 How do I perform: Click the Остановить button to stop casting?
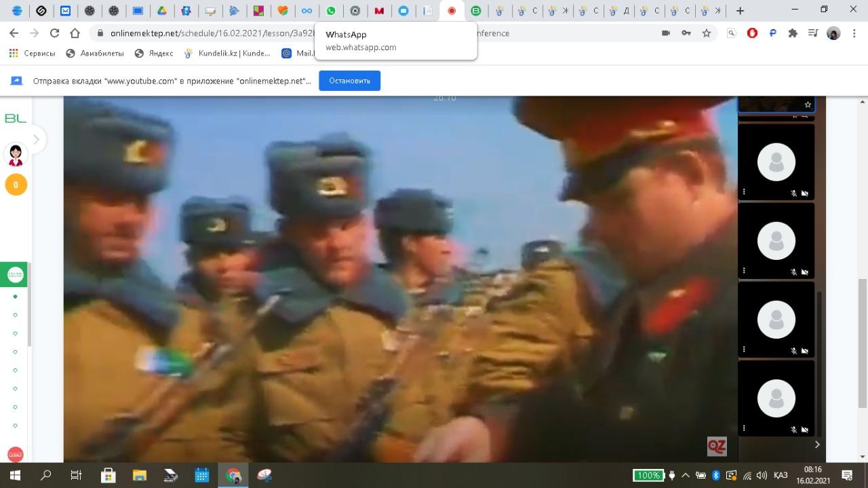coord(349,81)
